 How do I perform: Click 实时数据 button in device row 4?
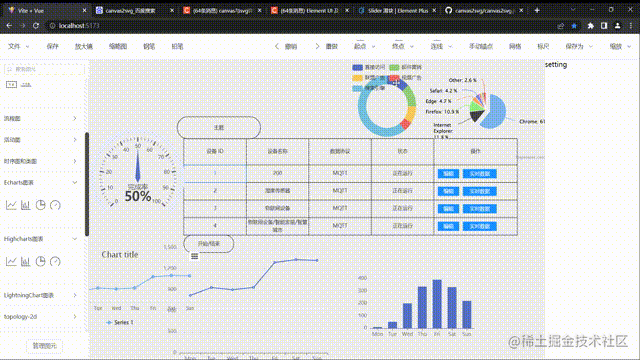(x=480, y=226)
